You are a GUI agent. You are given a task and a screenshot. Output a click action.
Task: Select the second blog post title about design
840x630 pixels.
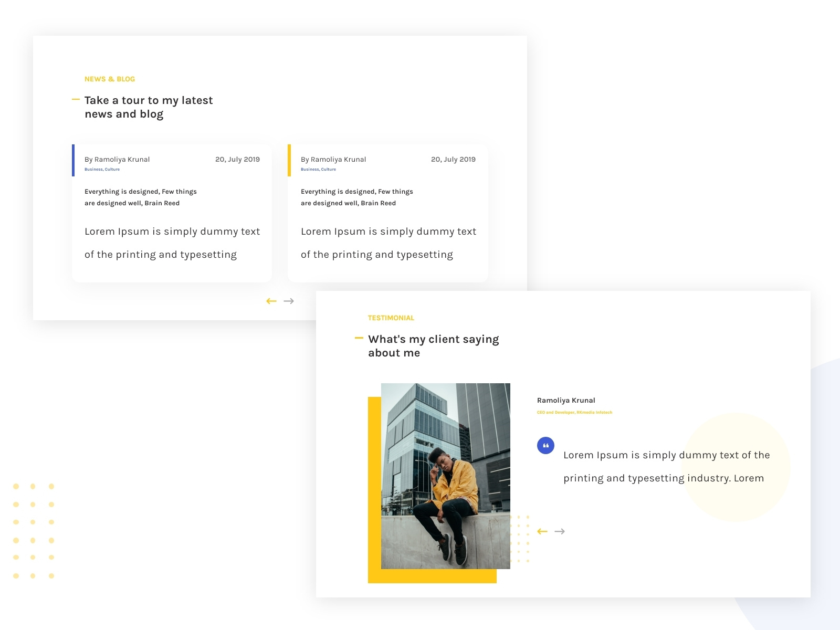pyautogui.click(x=356, y=197)
